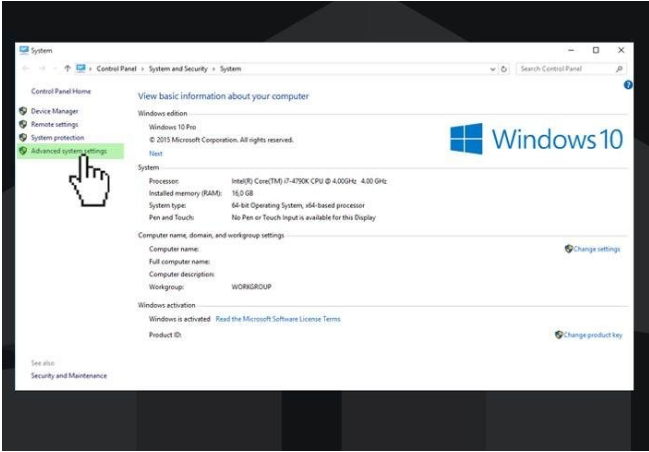
Task: Click shield icon beside Change product key
Action: pyautogui.click(x=559, y=335)
